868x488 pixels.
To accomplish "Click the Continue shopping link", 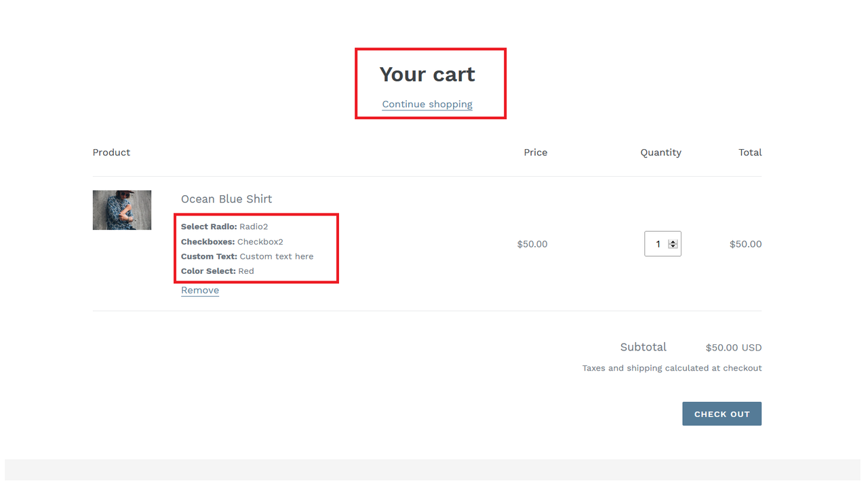I will pos(427,104).
